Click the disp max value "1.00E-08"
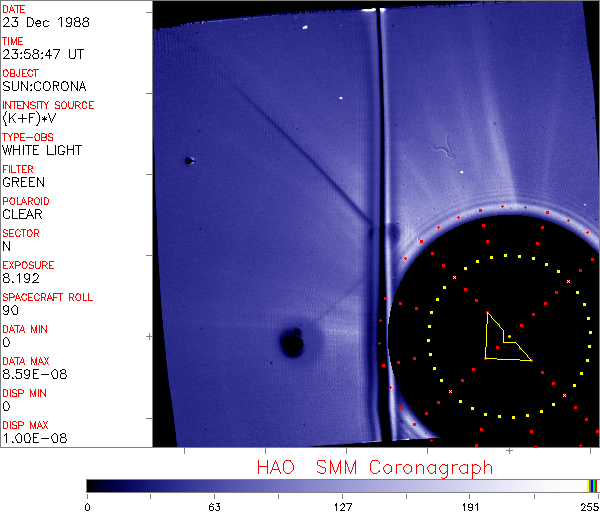Screen dimensions: 600x512 (x=29, y=438)
